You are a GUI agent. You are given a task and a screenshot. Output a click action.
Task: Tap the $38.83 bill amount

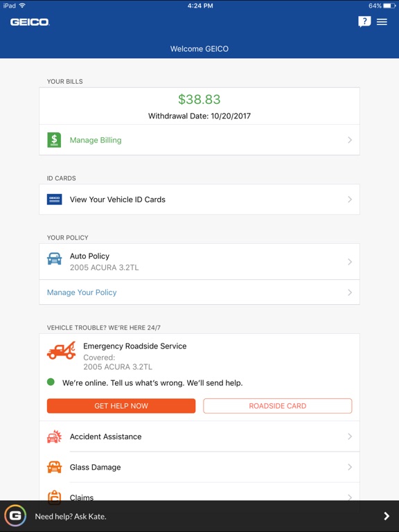click(199, 99)
